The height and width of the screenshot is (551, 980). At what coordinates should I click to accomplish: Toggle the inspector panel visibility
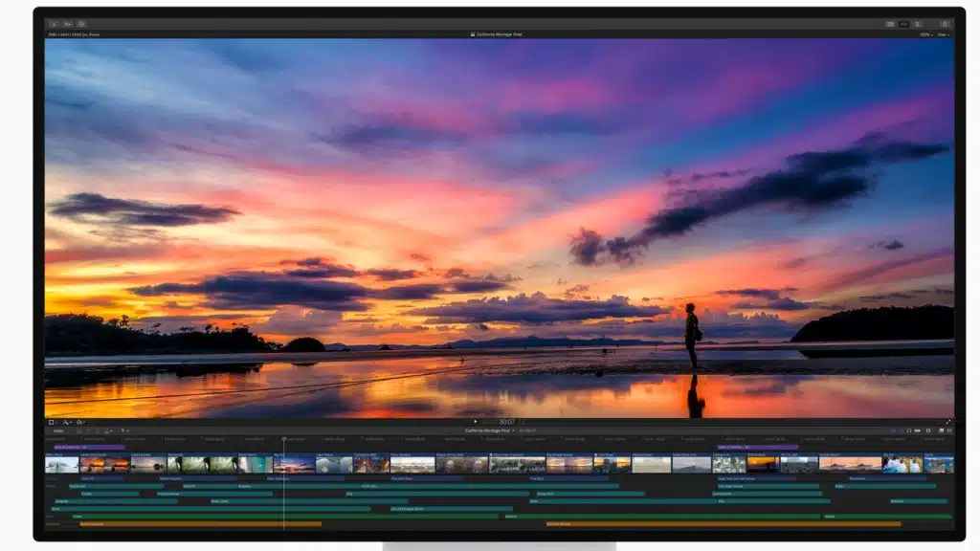(917, 24)
